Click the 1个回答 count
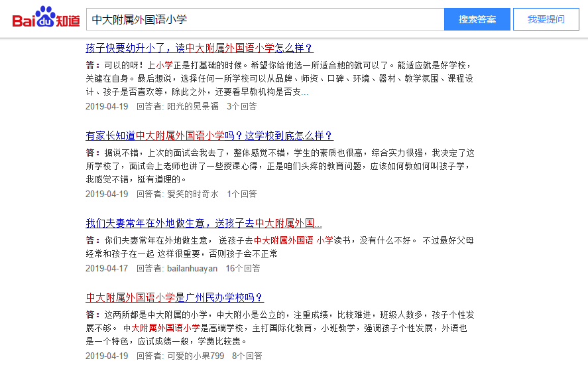 pos(242,194)
